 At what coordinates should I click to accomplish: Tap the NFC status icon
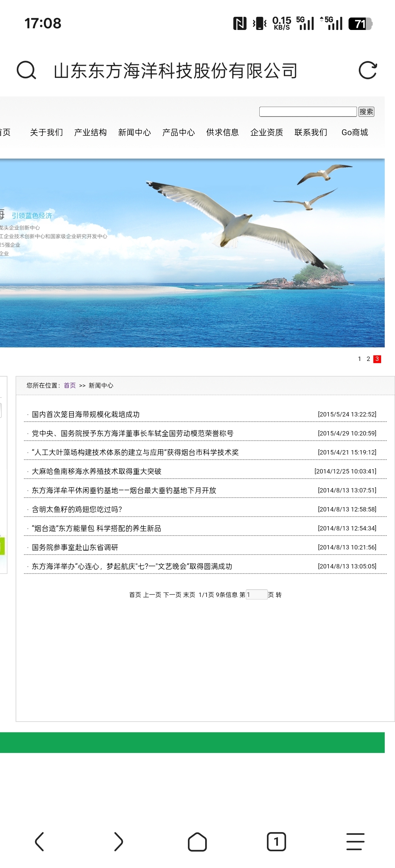coord(240,24)
